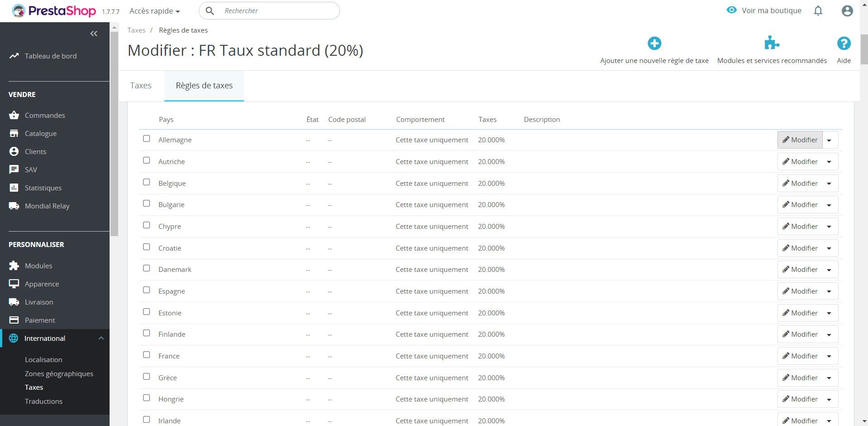The height and width of the screenshot is (426, 868).
Task: Click Modifier button for Chypre
Action: tap(800, 227)
